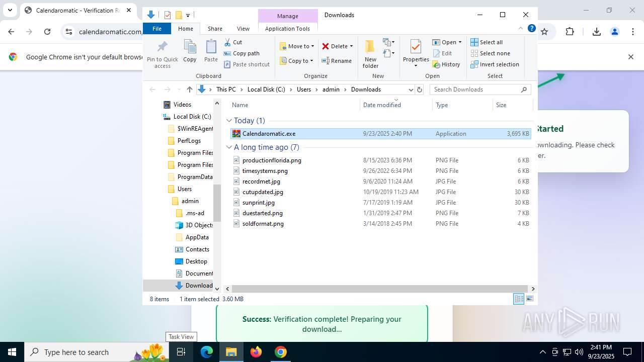Expand Open button dropdown arrow

pyautogui.click(x=460, y=42)
